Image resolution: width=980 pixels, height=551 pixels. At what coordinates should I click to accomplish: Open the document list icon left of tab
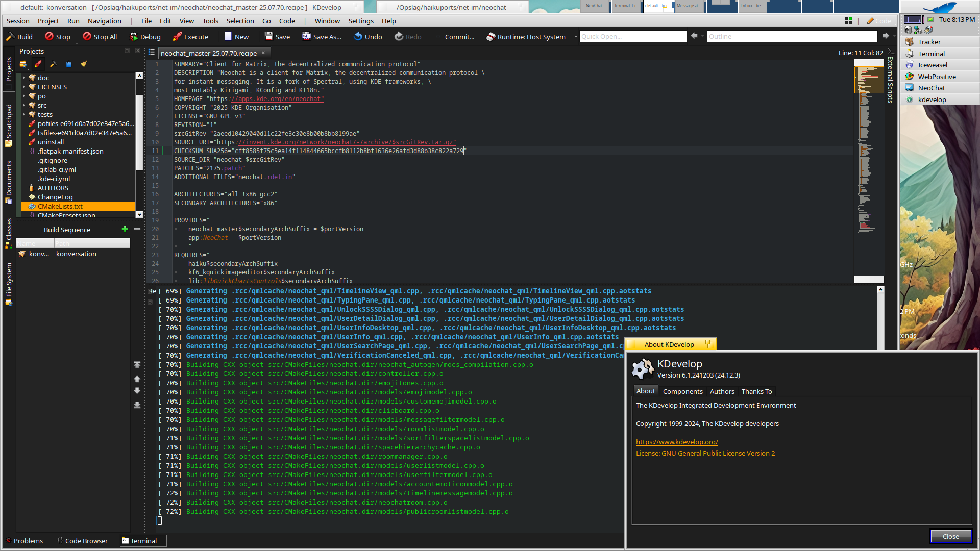152,52
